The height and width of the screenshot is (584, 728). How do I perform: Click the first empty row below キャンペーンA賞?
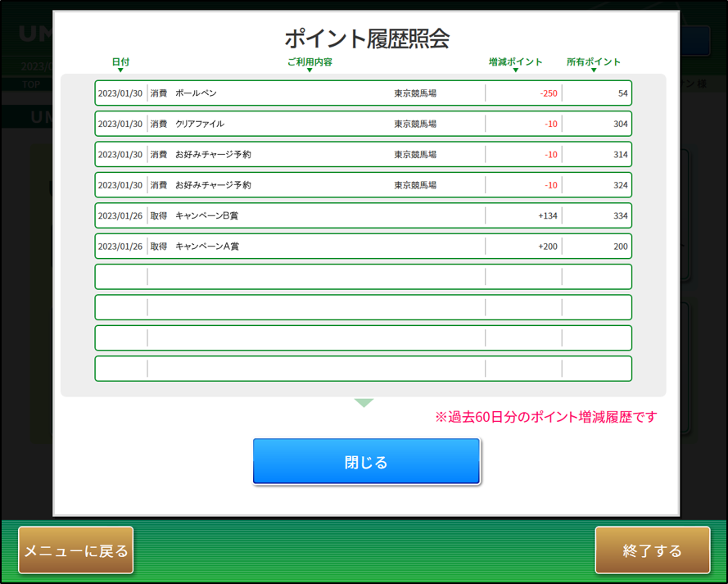point(363,277)
